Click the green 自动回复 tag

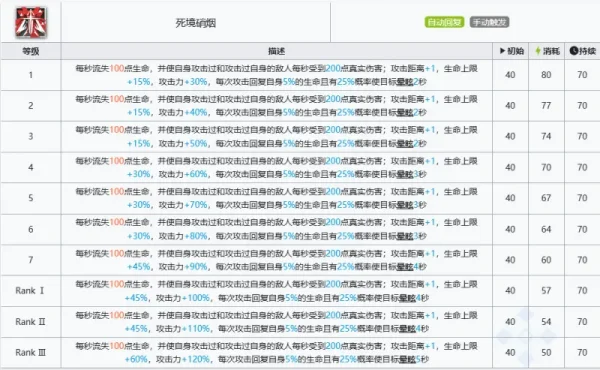[x=444, y=22]
